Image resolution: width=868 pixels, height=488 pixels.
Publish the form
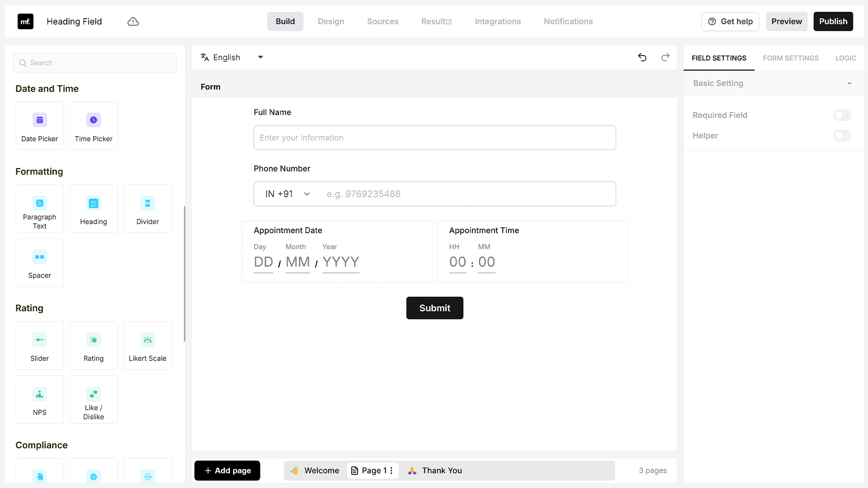tap(833, 21)
